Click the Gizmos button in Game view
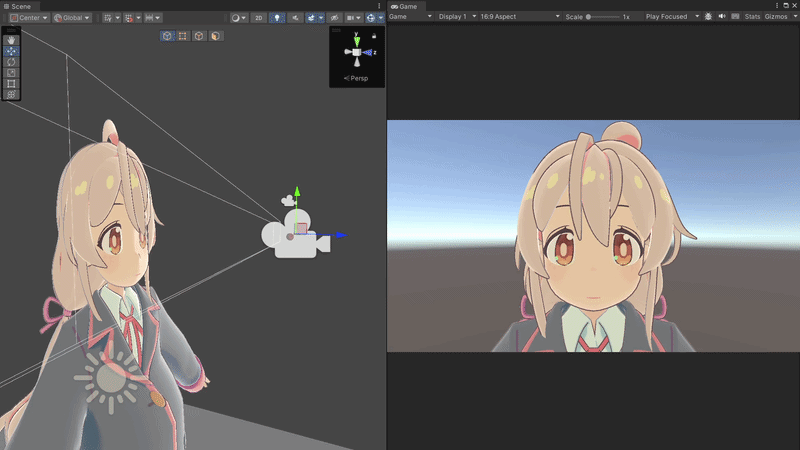 pyautogui.click(x=776, y=16)
